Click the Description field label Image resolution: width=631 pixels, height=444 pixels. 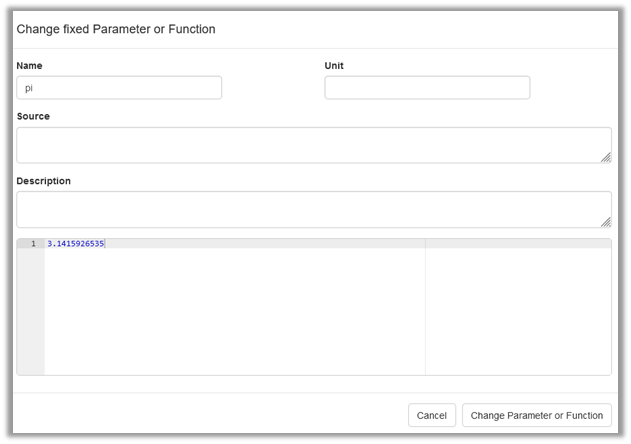coord(43,181)
